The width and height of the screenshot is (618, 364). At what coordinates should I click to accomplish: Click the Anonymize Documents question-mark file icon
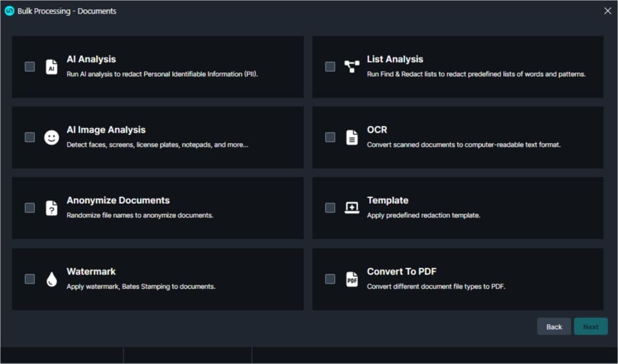coord(52,208)
